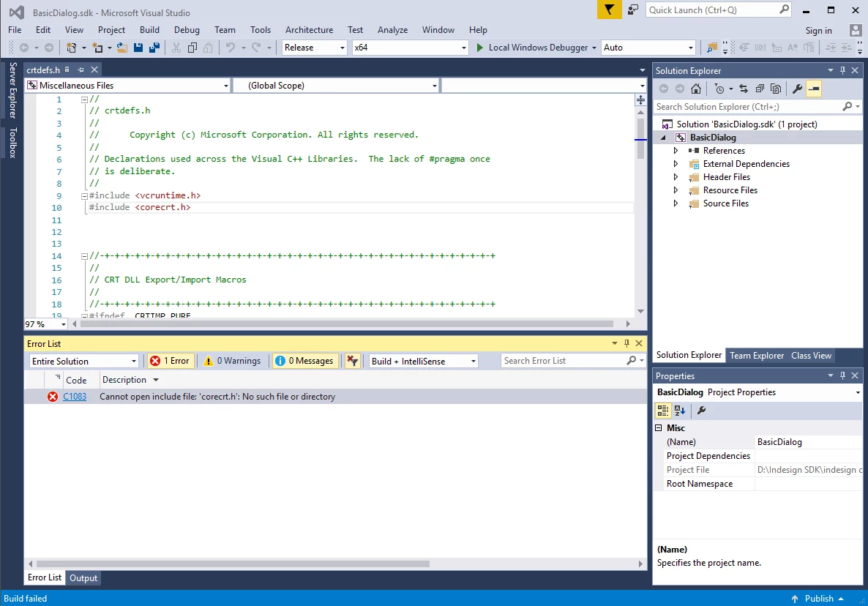The width and height of the screenshot is (868, 606).
Task: Open the Miscellaneous Files dropdown
Action: coord(128,85)
